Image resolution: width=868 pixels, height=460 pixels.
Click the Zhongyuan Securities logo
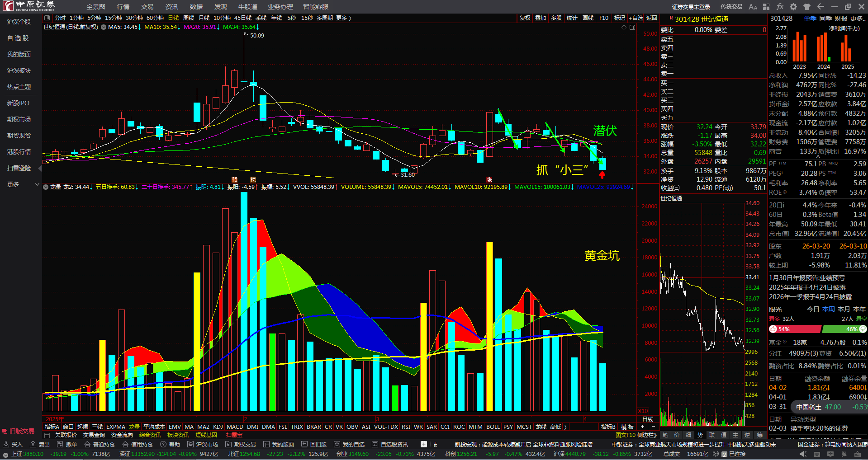pyautogui.click(x=28, y=6)
